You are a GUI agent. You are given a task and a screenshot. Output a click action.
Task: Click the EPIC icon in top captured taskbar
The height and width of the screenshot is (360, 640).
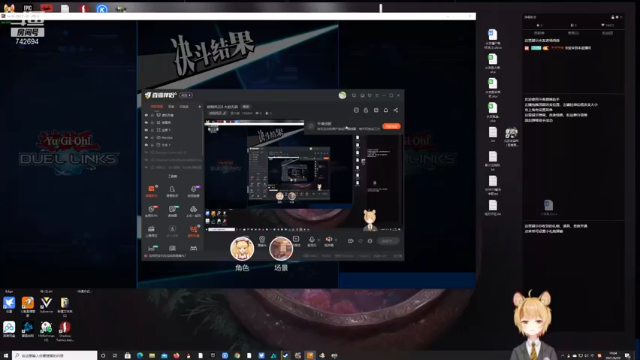point(28,8)
